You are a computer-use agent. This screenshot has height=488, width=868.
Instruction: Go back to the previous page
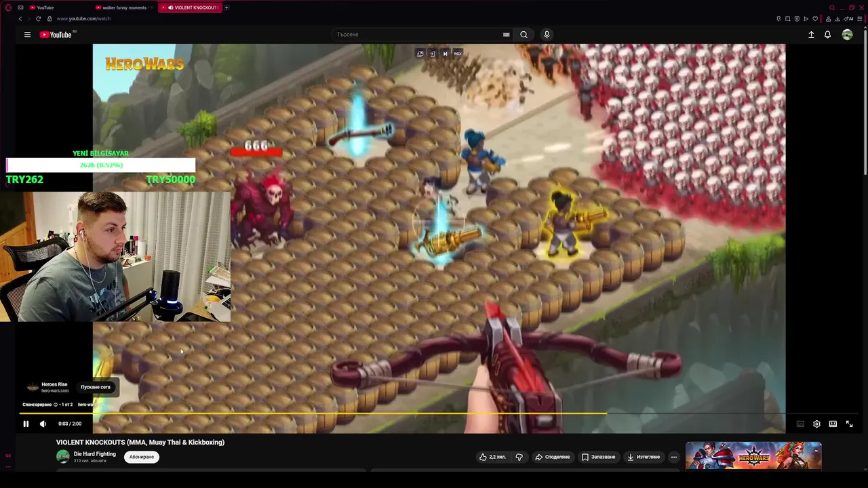(x=20, y=19)
